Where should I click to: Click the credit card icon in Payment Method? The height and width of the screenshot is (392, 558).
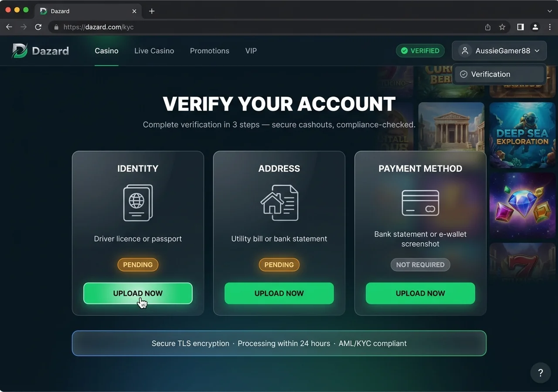pyautogui.click(x=420, y=203)
